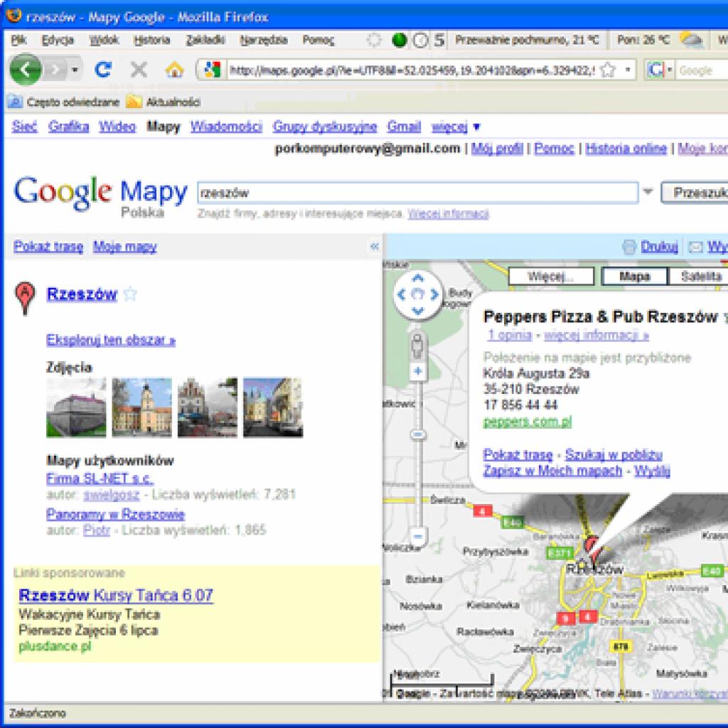Show search options arrow beside the search box
The width and height of the screenshot is (728, 728).
(x=648, y=192)
